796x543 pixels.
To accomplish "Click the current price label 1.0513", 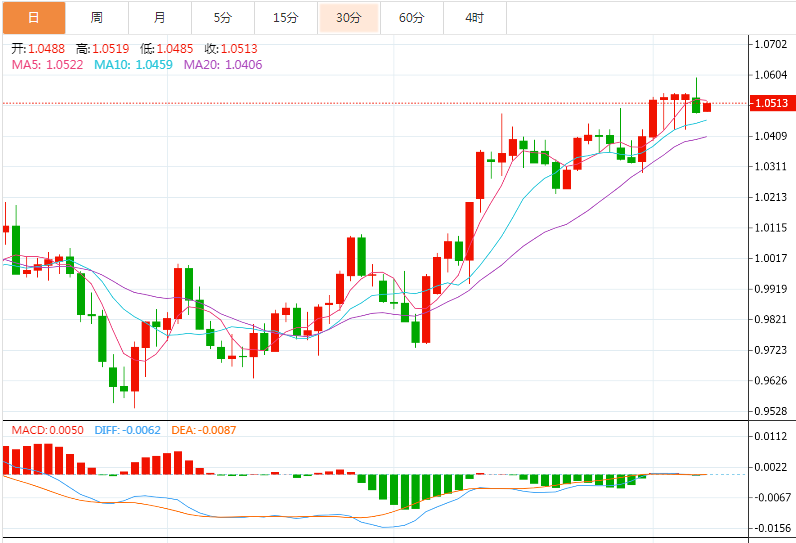I will (x=771, y=103).
